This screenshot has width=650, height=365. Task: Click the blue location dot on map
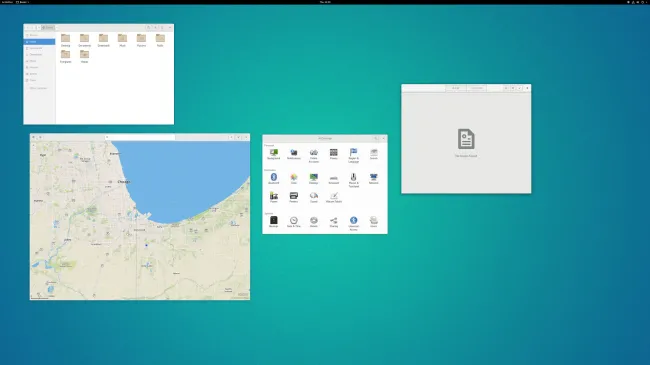coord(146,245)
